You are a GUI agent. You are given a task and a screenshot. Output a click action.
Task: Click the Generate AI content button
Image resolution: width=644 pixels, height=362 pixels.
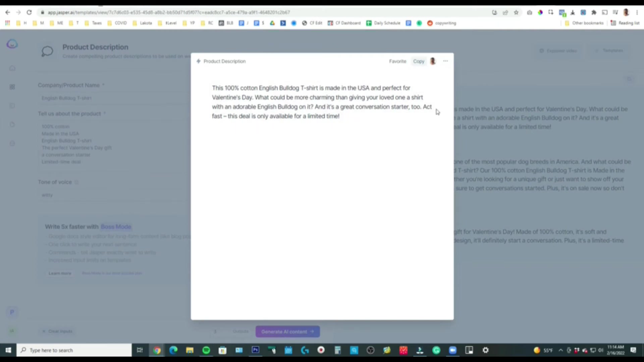pos(287,331)
